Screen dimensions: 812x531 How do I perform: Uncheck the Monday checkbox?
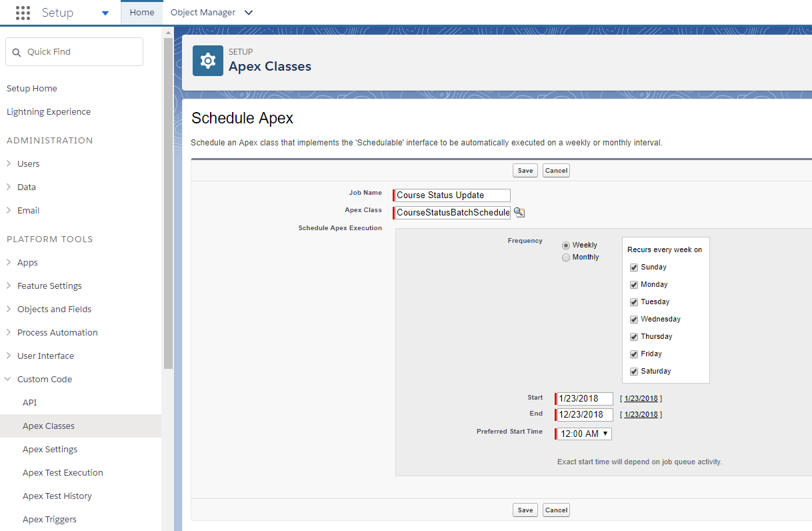pos(634,285)
